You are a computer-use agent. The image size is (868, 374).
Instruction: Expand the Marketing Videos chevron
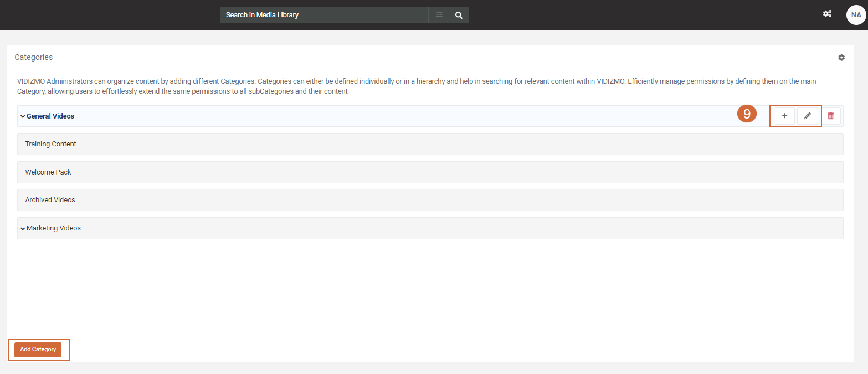[x=23, y=228]
